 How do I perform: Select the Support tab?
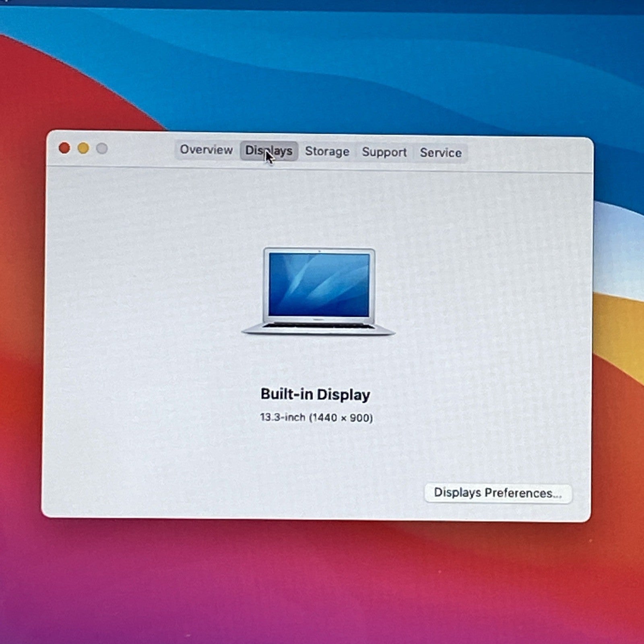pos(384,153)
